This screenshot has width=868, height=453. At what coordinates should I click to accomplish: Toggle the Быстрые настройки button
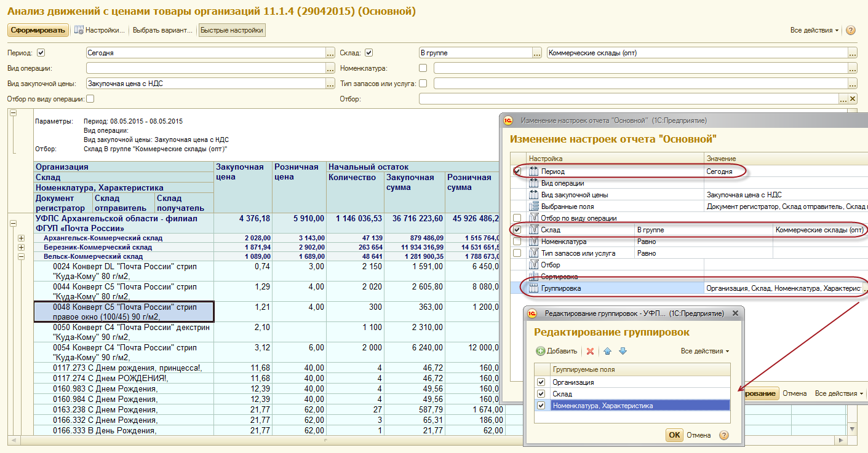(232, 30)
